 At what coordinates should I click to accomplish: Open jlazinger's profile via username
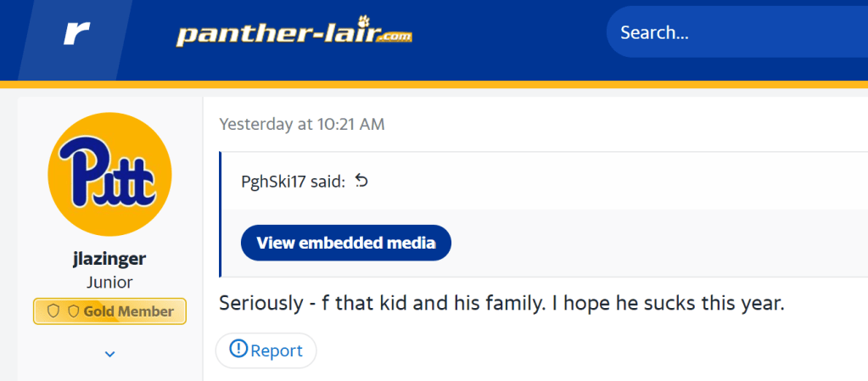coord(109,258)
